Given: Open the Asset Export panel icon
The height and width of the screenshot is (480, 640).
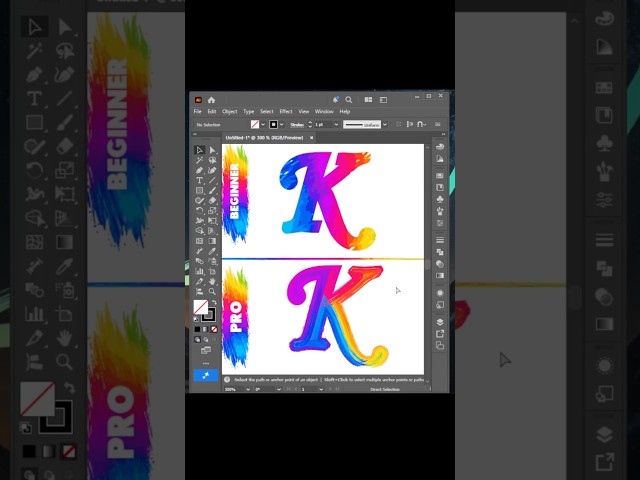Looking at the screenshot, I should click(440, 334).
